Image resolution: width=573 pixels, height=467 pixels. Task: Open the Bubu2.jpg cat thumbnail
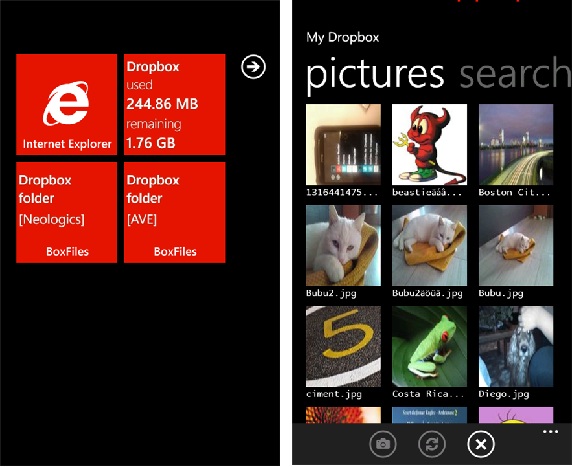(344, 245)
